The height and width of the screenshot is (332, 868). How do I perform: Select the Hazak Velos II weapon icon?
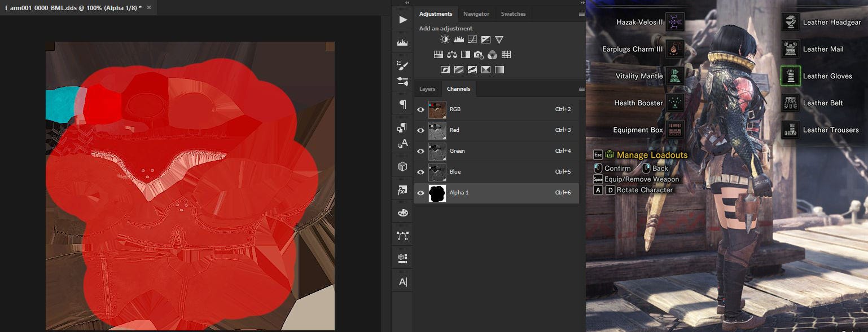click(675, 22)
